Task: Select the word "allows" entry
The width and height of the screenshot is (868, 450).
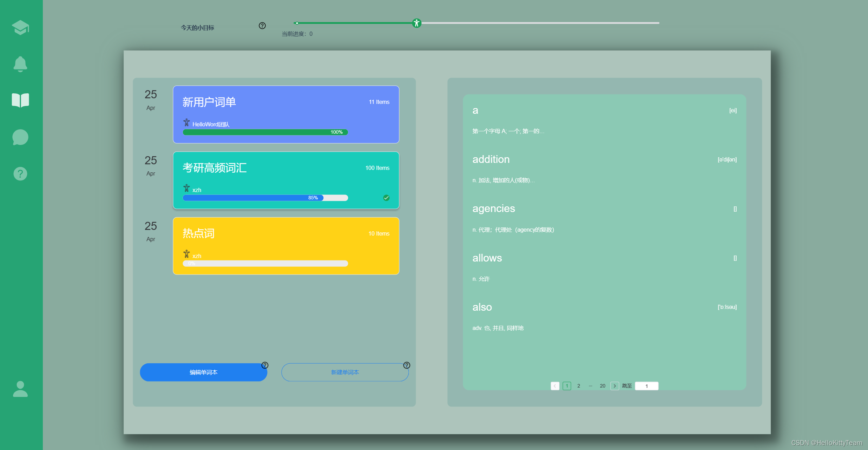Action: coord(605,268)
